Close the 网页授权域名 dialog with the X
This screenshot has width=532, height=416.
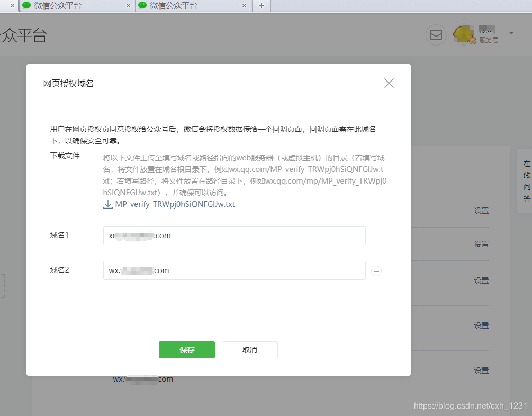[x=389, y=83]
